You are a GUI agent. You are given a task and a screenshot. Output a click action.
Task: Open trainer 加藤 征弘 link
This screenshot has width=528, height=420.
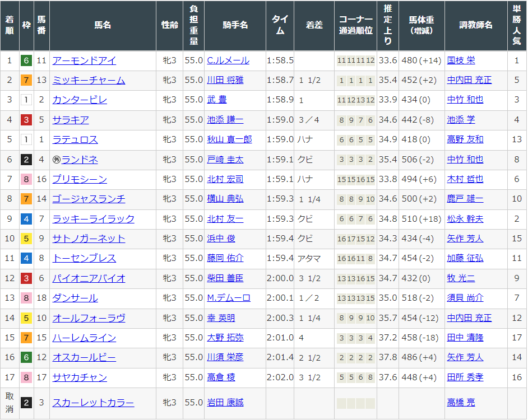(465, 258)
